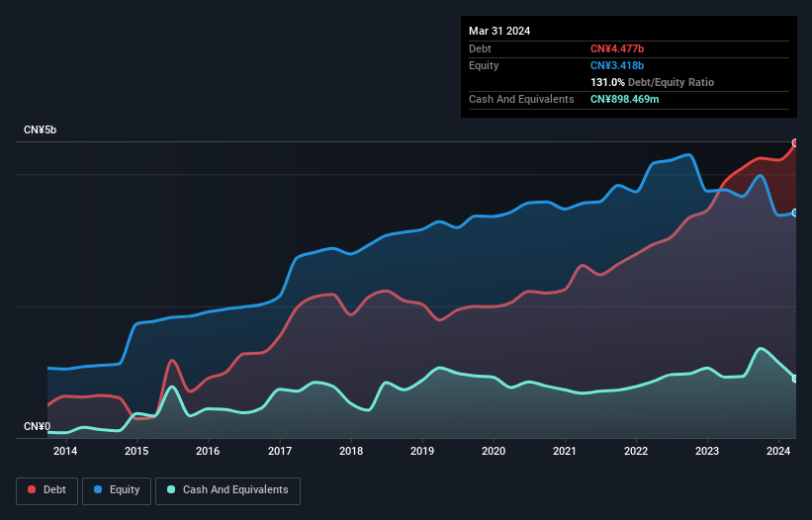Click the teal Cash endpoint marker
The width and height of the screenshot is (812, 520).
(x=796, y=379)
